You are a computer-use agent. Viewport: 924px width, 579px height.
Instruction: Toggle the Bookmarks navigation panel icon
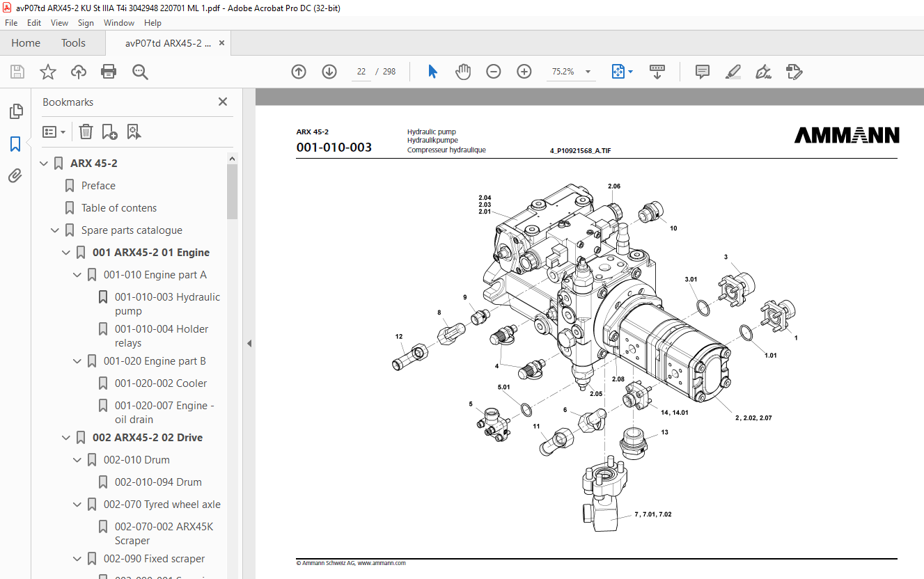click(15, 144)
